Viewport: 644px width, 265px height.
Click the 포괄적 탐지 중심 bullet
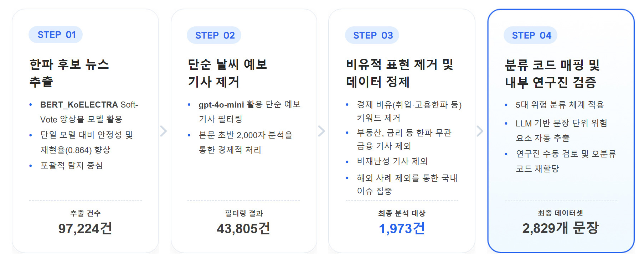coord(71,166)
